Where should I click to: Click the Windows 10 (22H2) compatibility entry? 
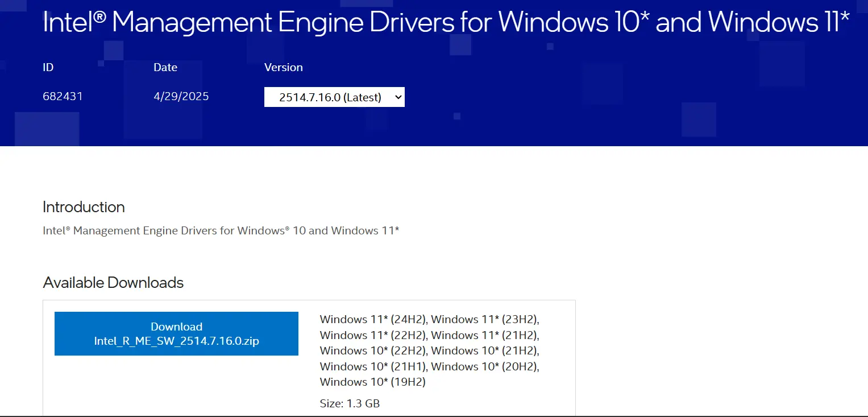(x=372, y=350)
